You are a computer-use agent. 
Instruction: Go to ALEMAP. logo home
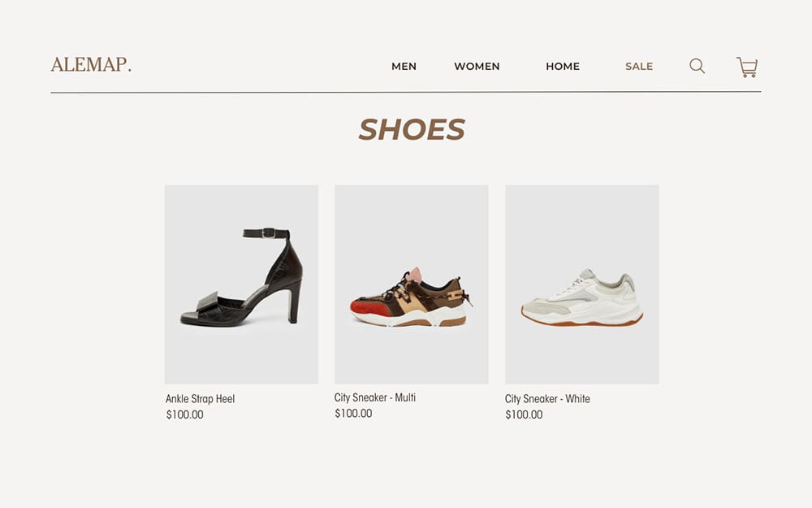pyautogui.click(x=91, y=65)
